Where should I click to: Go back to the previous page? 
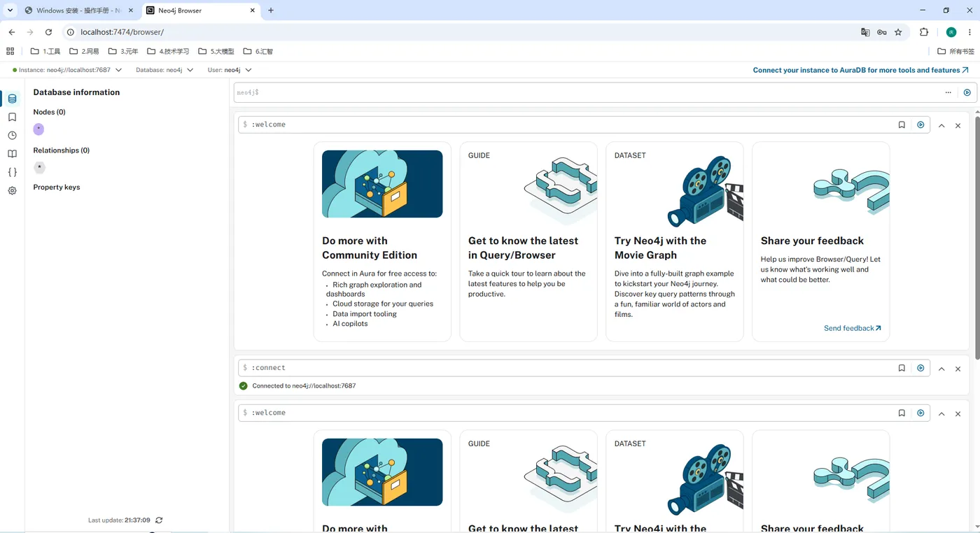tap(12, 32)
